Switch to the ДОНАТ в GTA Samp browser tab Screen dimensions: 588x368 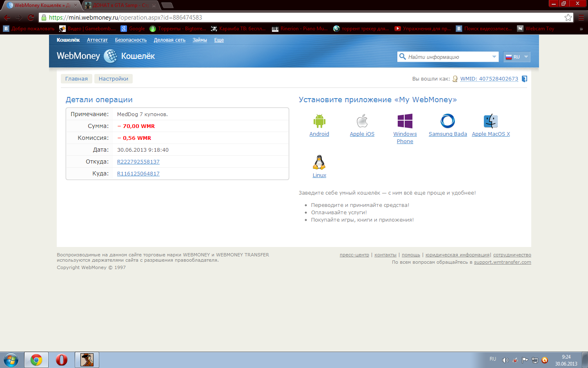pyautogui.click(x=120, y=5)
